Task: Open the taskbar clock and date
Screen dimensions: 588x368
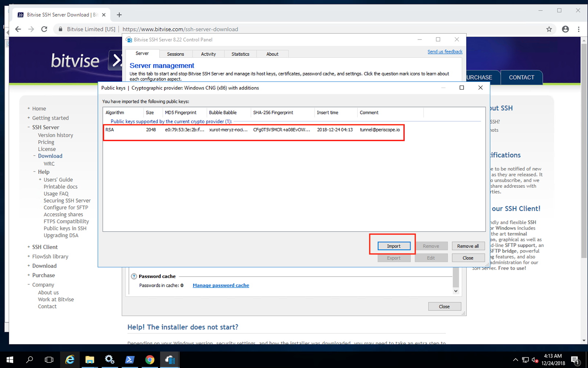Action: [x=553, y=360]
